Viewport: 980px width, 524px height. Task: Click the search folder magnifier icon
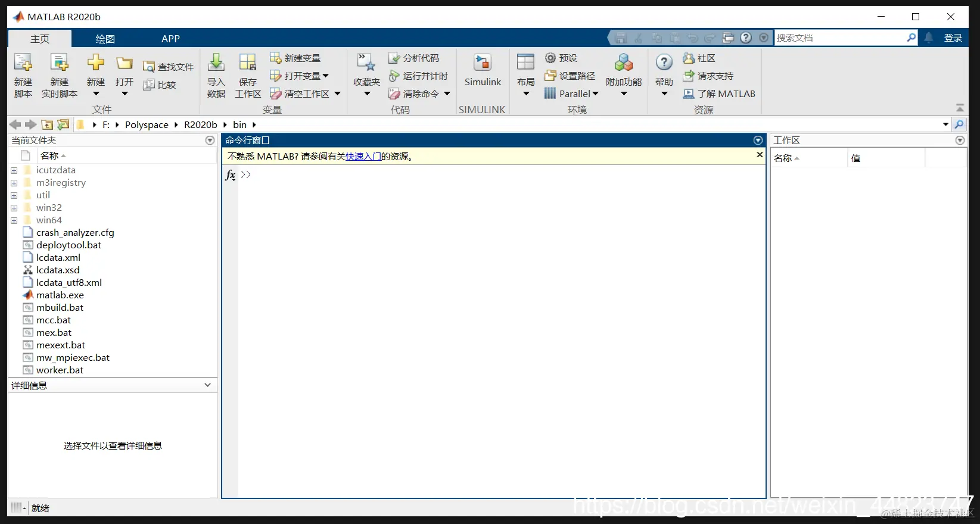(959, 124)
